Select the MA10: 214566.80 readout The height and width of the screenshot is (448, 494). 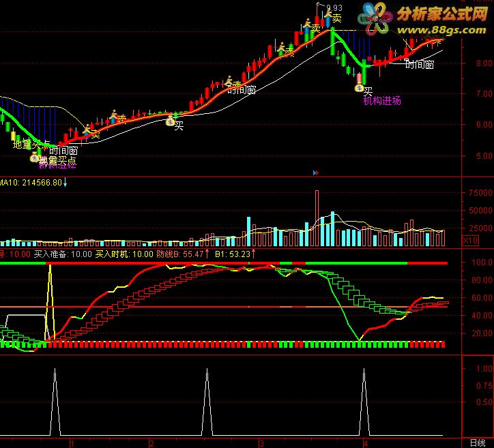31,183
